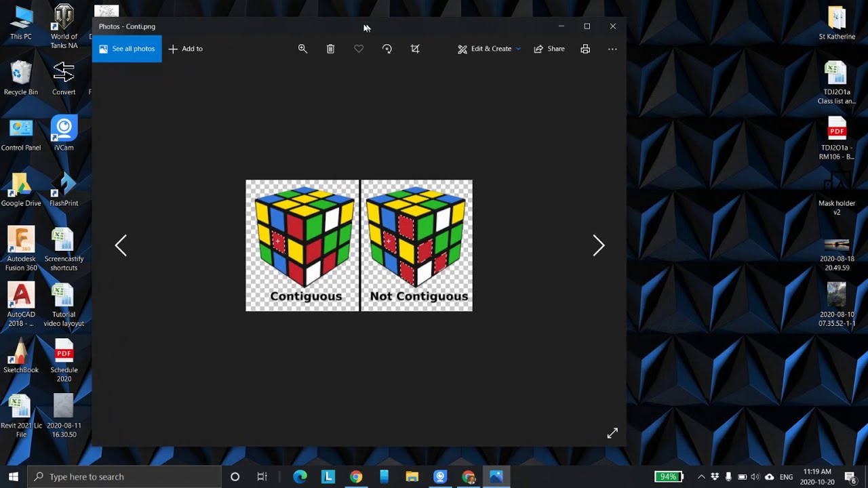
Task: Select the Convert desktop shortcut
Action: (64, 78)
